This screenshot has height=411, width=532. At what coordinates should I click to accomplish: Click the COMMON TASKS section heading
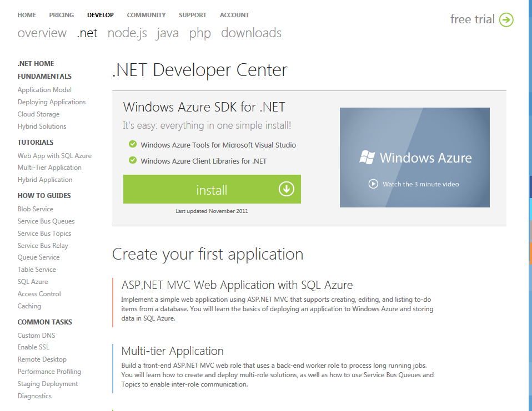[45, 322]
